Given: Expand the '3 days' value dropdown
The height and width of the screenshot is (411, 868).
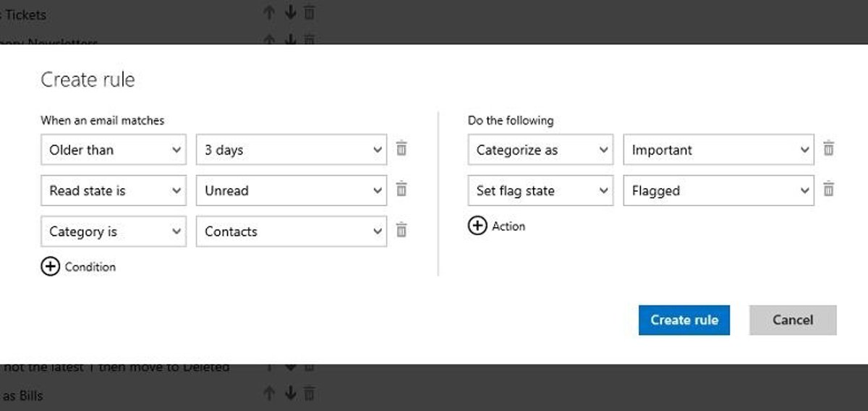Looking at the screenshot, I should tap(291, 150).
